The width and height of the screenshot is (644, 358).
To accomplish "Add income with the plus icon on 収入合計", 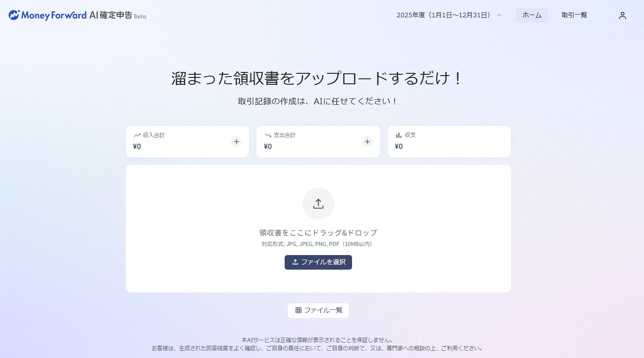I will pyautogui.click(x=236, y=142).
